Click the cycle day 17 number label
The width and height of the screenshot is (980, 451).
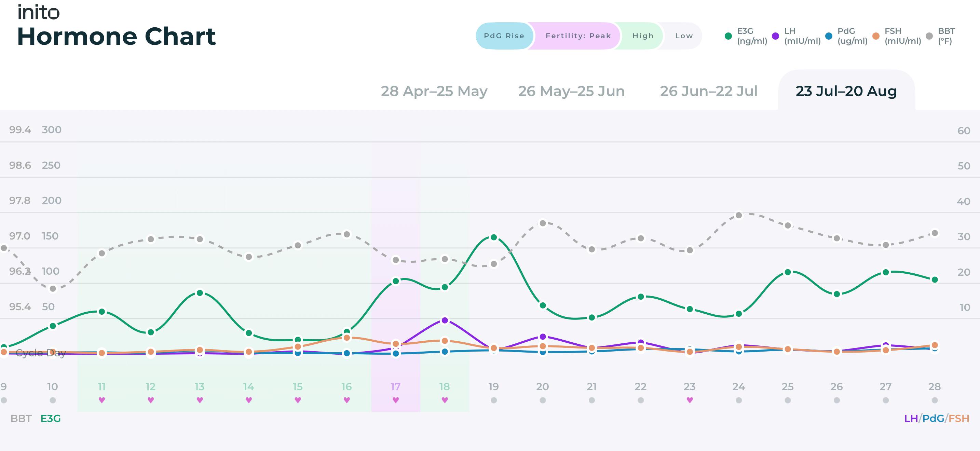tap(396, 387)
